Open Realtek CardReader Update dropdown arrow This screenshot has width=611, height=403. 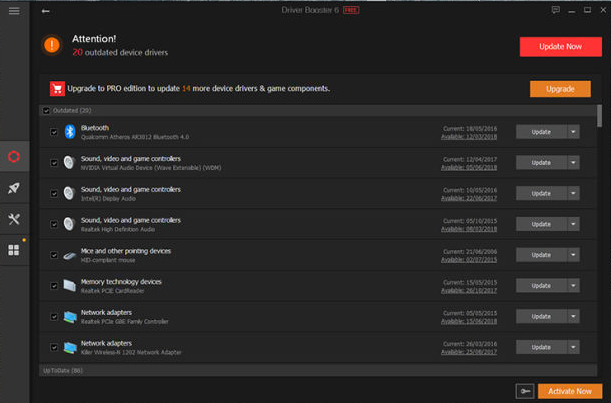coord(573,286)
